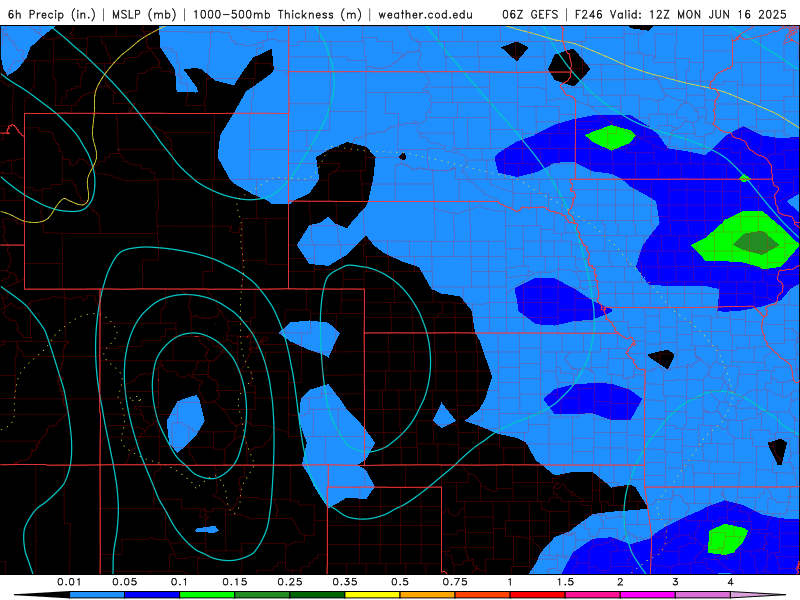
Task: Click the 0.15 legend value label
Action: coord(235,582)
